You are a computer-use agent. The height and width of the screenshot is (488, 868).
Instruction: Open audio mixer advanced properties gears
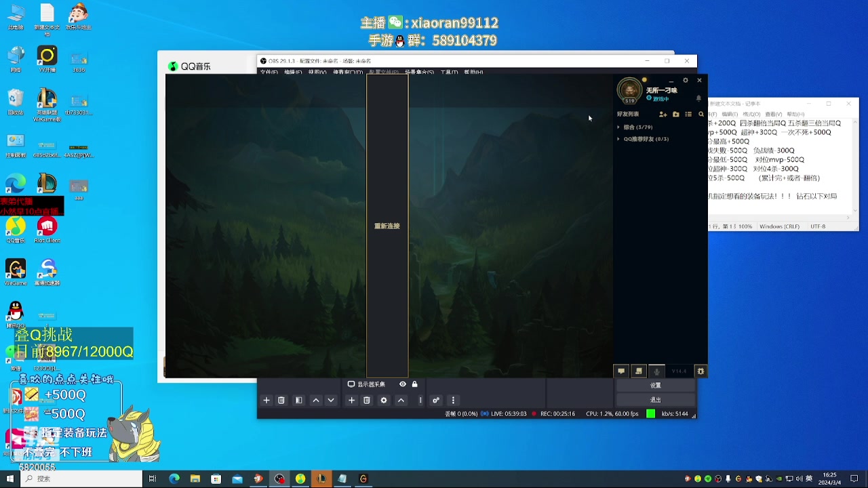[x=436, y=401]
